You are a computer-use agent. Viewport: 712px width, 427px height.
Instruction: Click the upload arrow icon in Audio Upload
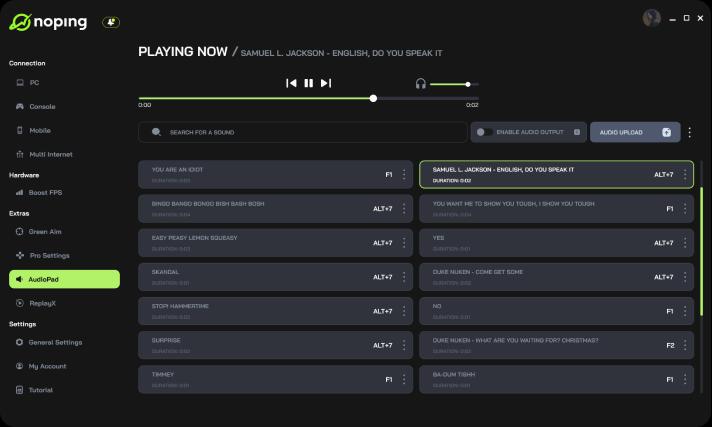tap(666, 132)
